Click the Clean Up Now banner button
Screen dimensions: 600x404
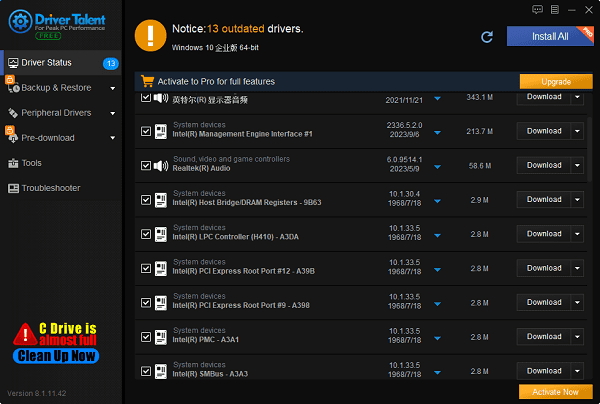(x=56, y=356)
